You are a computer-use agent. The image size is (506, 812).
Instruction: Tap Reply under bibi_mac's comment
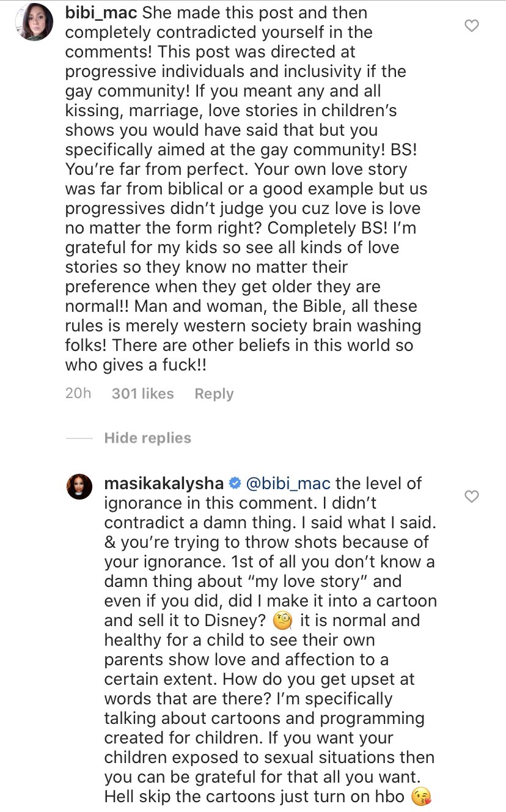point(214,394)
